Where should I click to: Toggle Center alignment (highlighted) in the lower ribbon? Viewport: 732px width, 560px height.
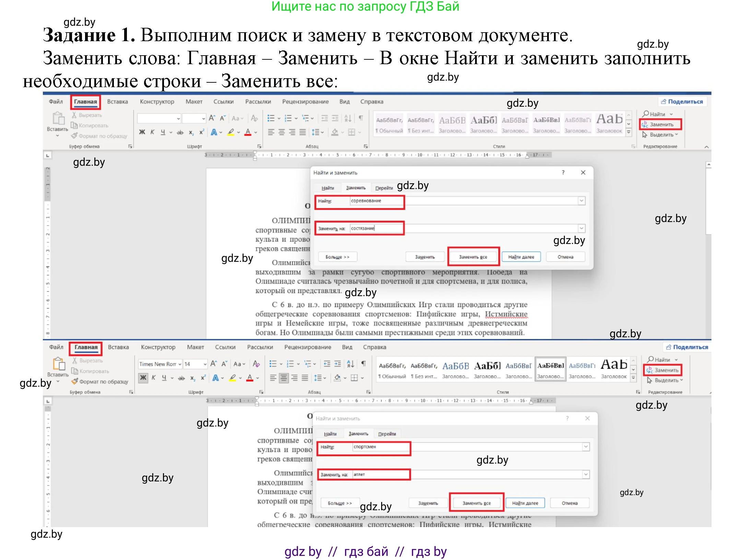click(x=284, y=378)
